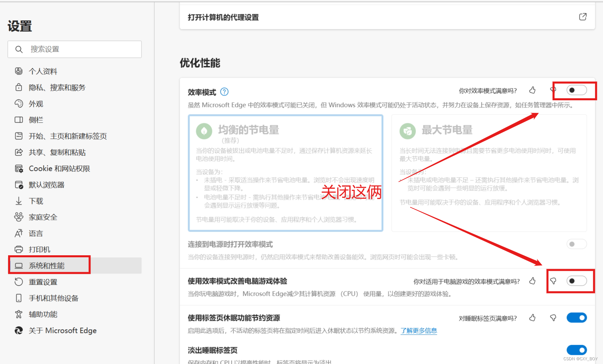
Task: Give thumbs down for sleeping tabs feedback
Action: click(553, 318)
